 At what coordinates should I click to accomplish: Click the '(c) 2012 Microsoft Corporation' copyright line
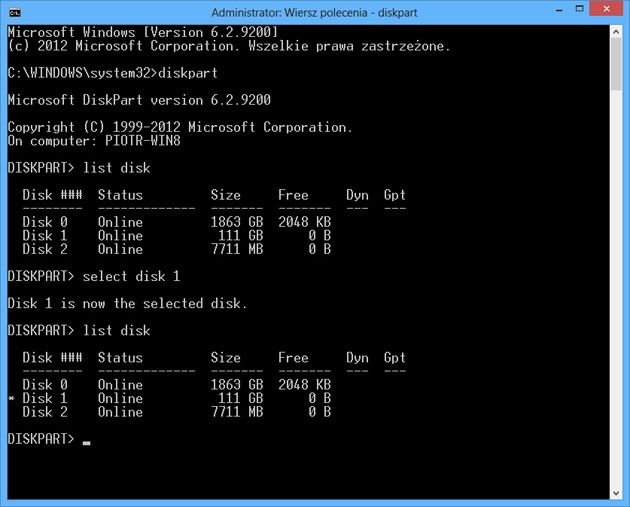pos(229,46)
